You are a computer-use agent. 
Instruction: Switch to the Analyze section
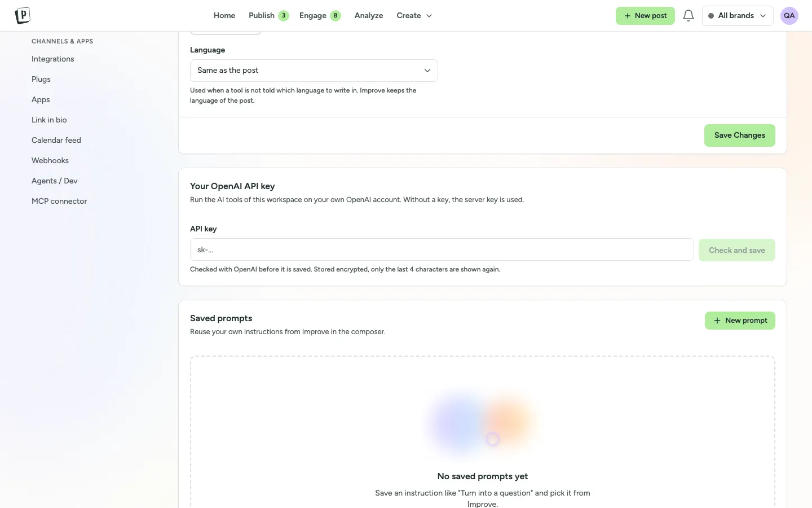(369, 16)
